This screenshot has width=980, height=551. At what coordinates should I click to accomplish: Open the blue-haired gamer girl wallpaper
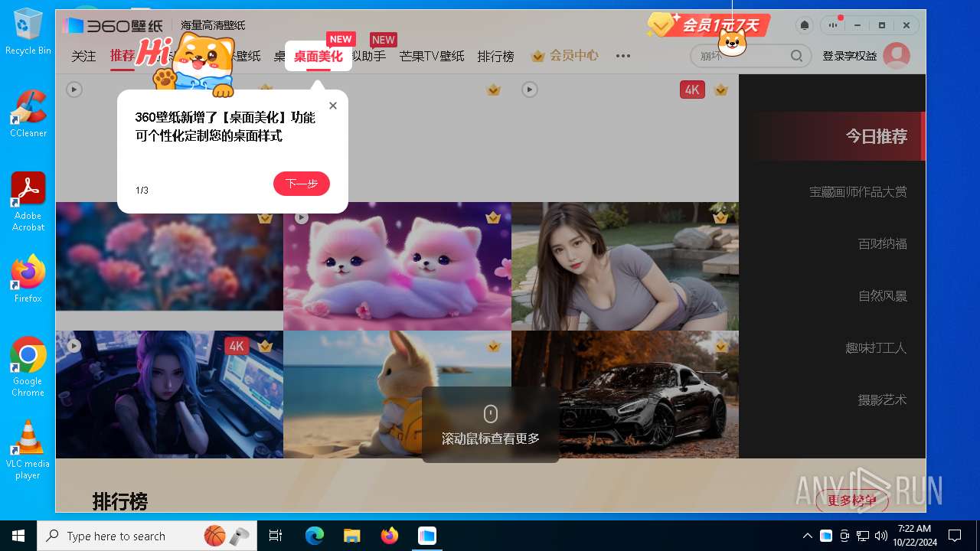point(169,394)
